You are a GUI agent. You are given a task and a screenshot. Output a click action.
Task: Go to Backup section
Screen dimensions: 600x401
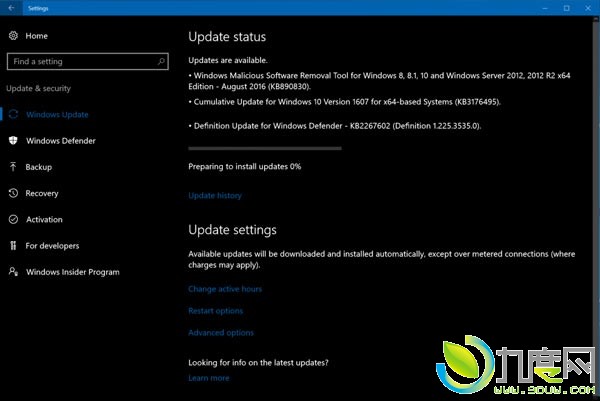click(39, 167)
